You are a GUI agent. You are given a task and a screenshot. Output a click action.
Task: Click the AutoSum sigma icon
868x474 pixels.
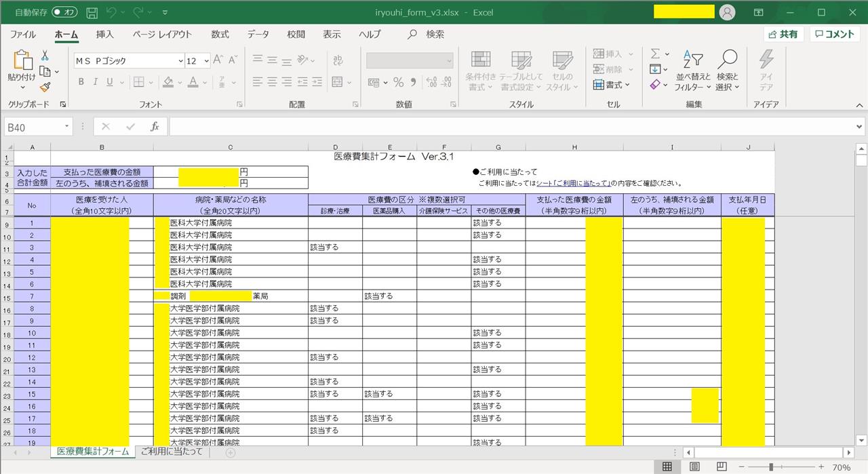point(655,54)
